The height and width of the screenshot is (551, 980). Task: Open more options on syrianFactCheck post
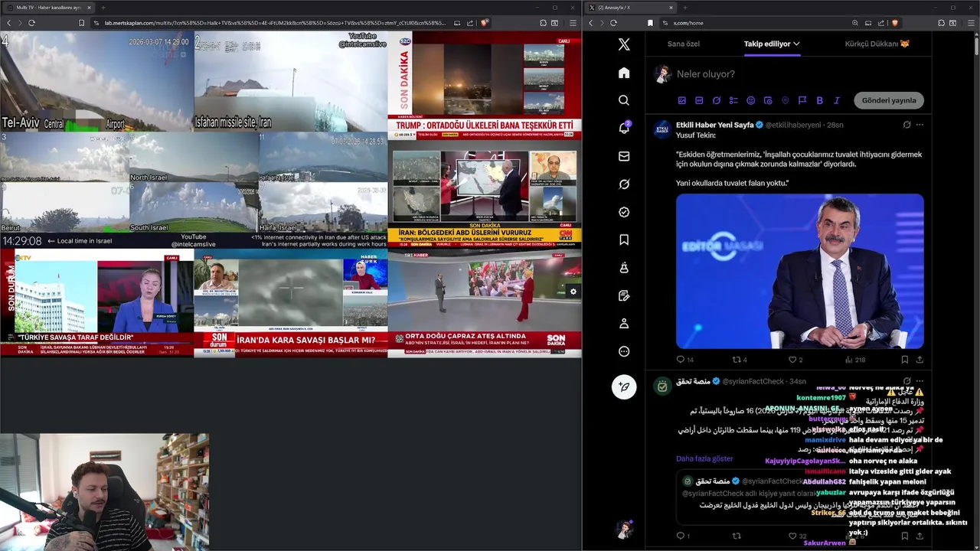click(920, 381)
